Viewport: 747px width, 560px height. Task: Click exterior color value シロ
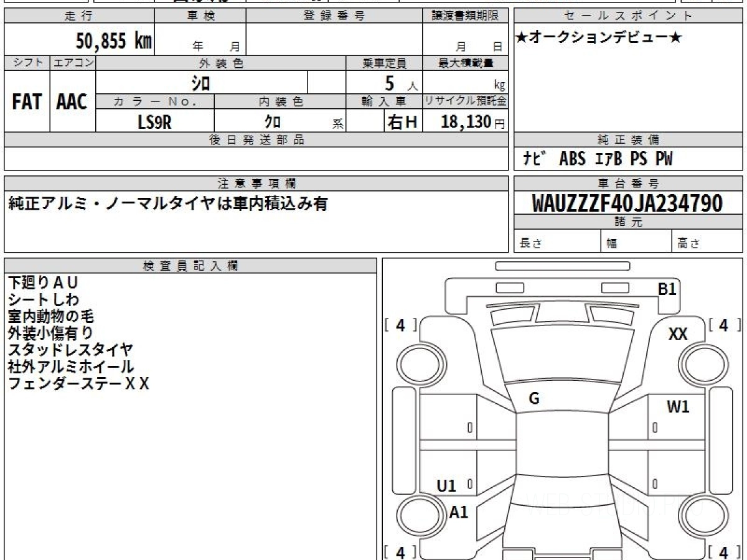pyautogui.click(x=200, y=82)
